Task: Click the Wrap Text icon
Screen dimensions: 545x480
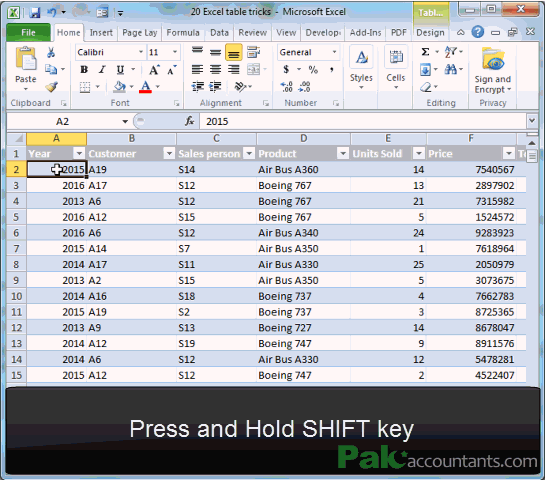Action: point(253,52)
